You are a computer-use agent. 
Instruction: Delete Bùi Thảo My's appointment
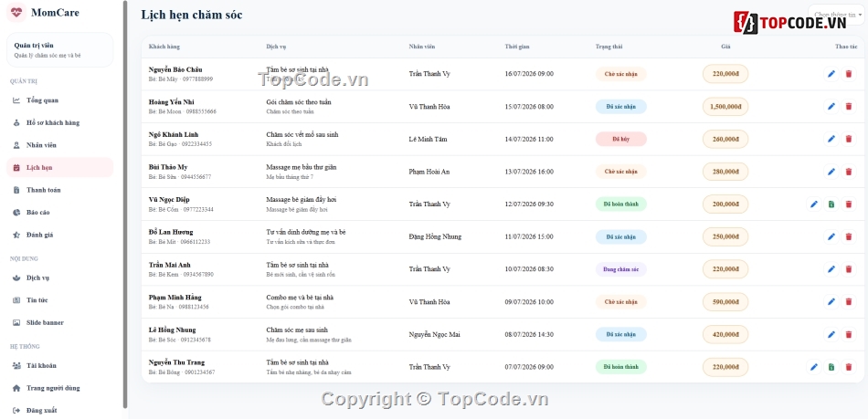[849, 172]
